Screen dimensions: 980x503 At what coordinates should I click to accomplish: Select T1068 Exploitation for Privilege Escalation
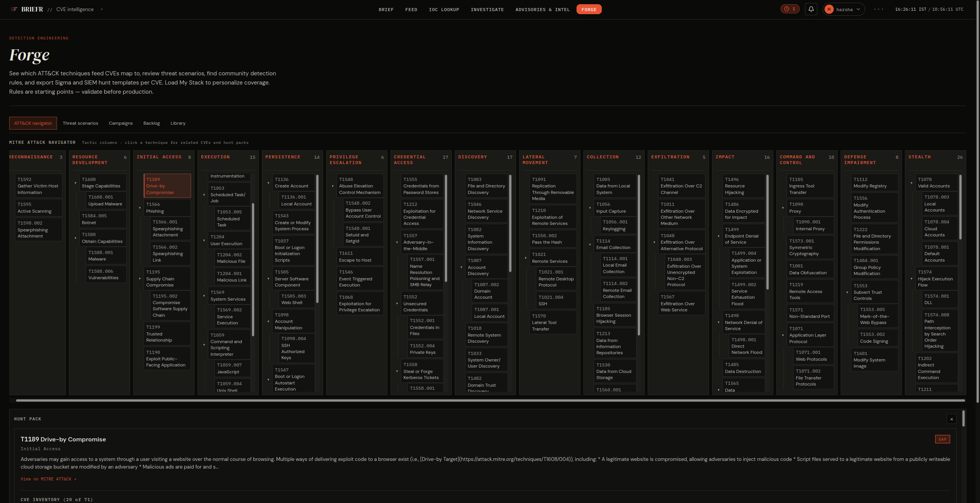[x=360, y=303]
